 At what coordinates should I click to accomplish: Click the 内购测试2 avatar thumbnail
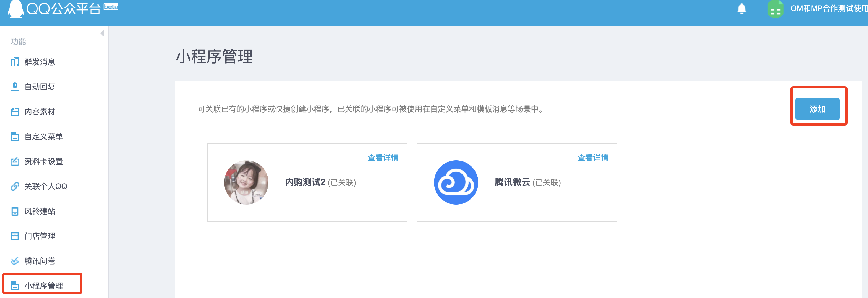pos(246,182)
